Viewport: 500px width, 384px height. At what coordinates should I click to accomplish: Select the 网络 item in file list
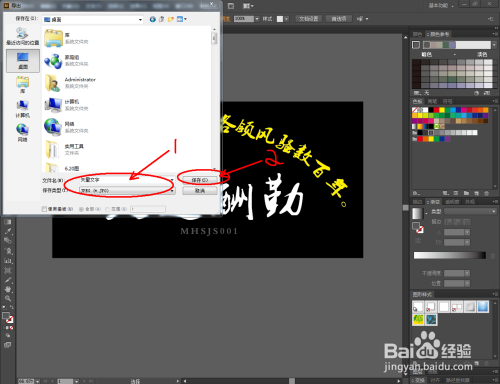[67, 127]
